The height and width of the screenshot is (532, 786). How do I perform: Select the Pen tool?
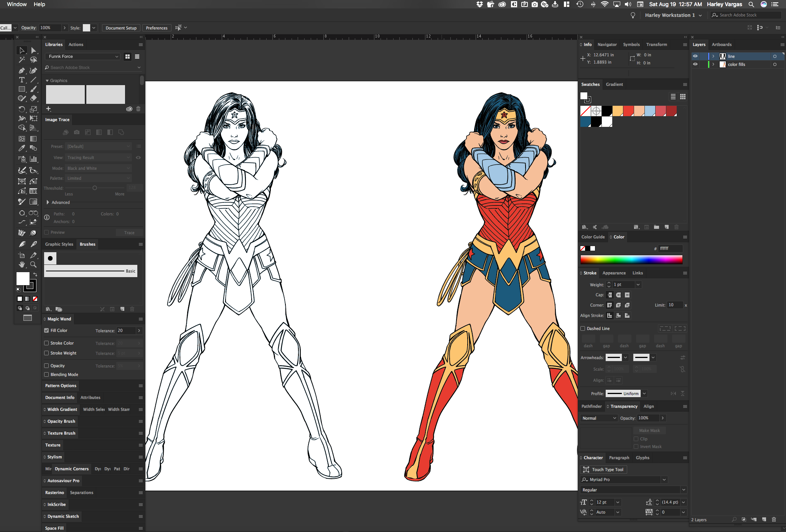22,71
